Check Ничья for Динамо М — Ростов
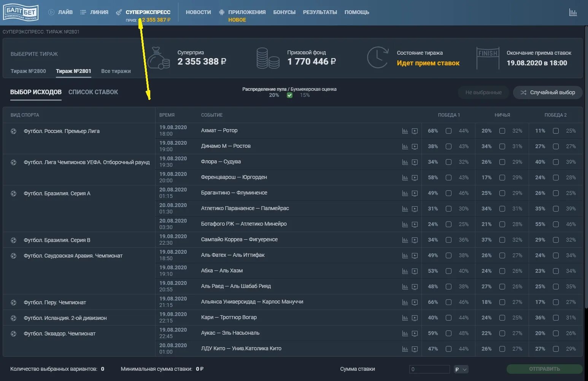588x381 pixels. tap(502, 147)
